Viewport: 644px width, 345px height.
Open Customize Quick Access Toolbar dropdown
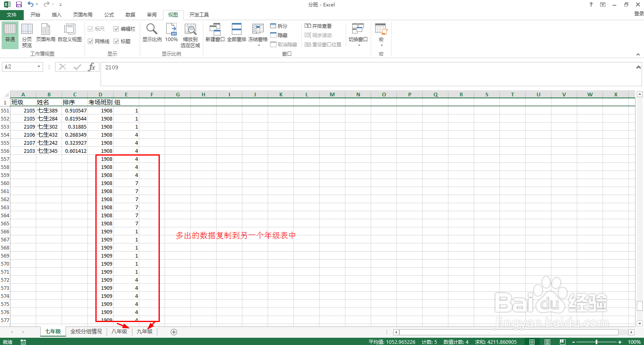point(60,5)
